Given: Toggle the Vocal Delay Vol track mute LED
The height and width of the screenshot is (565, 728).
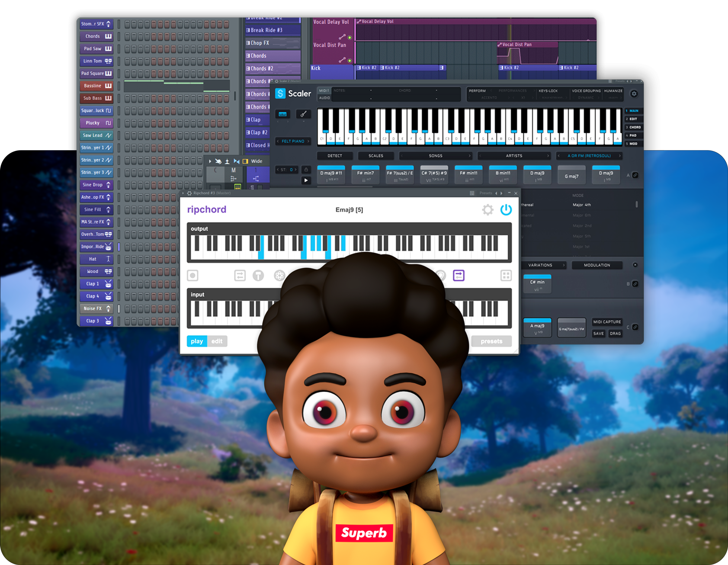Looking at the screenshot, I should pos(350,38).
